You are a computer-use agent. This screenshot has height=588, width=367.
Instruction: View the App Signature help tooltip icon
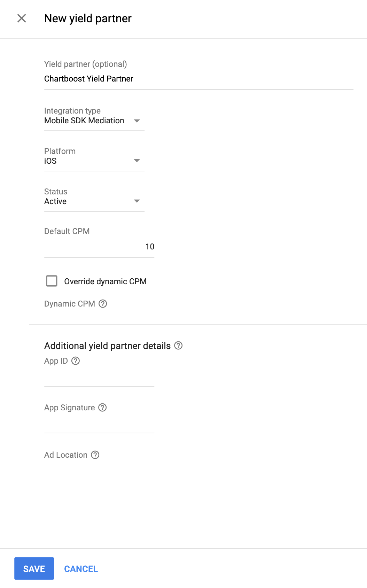click(102, 408)
